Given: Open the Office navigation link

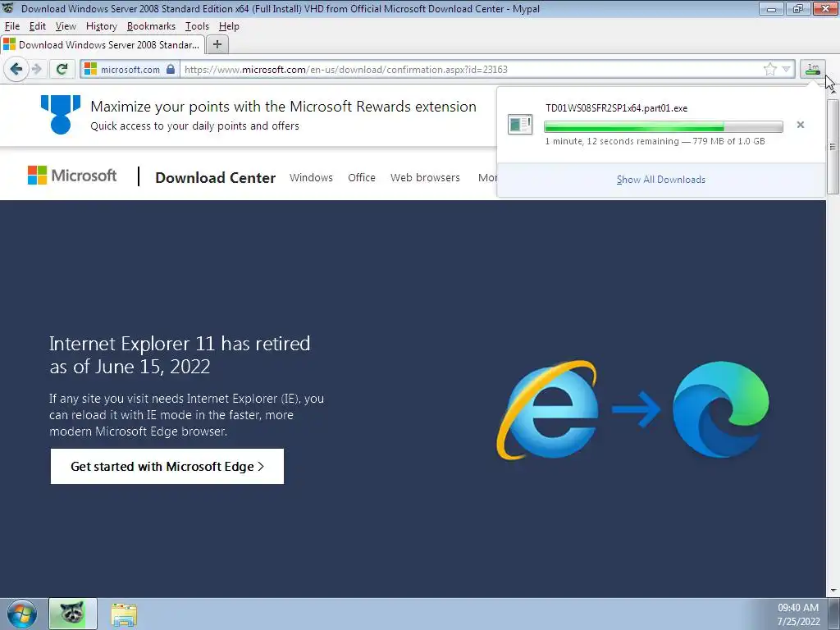Looking at the screenshot, I should click(362, 177).
